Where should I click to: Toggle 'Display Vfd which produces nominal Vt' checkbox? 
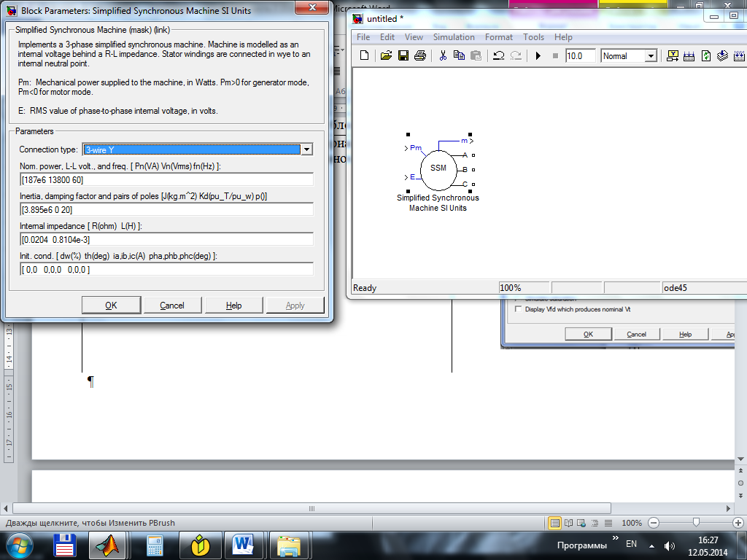click(519, 309)
